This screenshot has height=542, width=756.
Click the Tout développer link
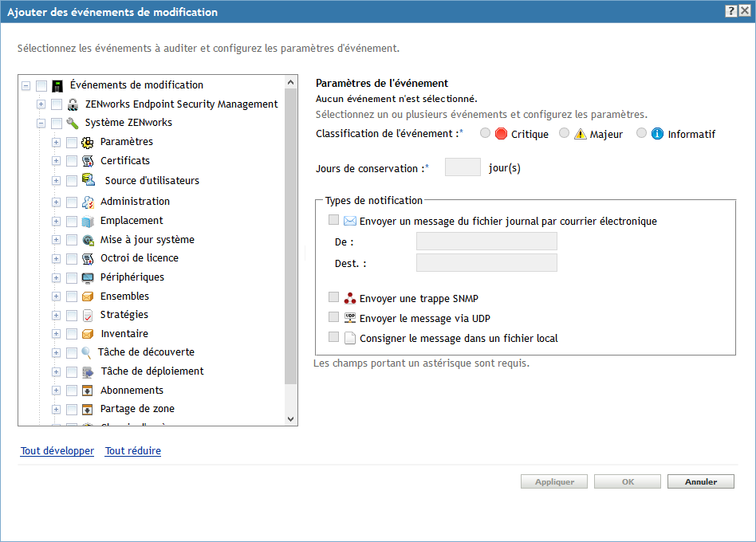tap(57, 451)
